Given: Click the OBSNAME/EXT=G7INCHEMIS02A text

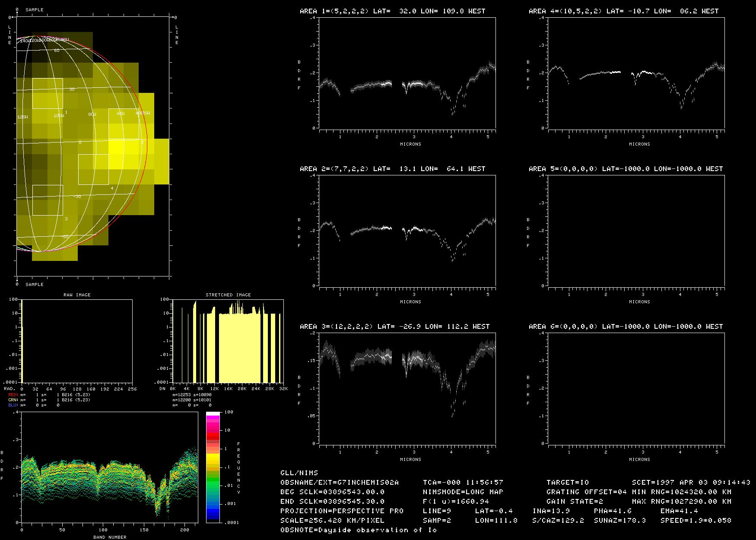Looking at the screenshot, I should [x=340, y=482].
